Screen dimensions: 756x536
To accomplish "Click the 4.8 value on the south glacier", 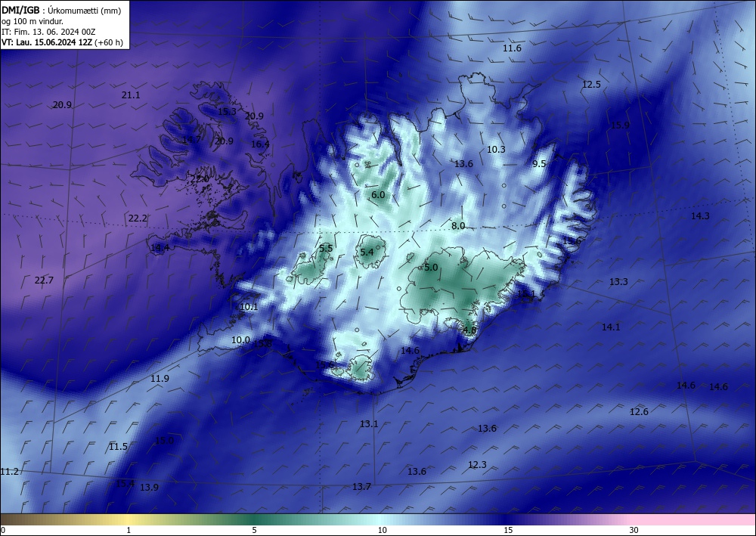I will point(469,330).
